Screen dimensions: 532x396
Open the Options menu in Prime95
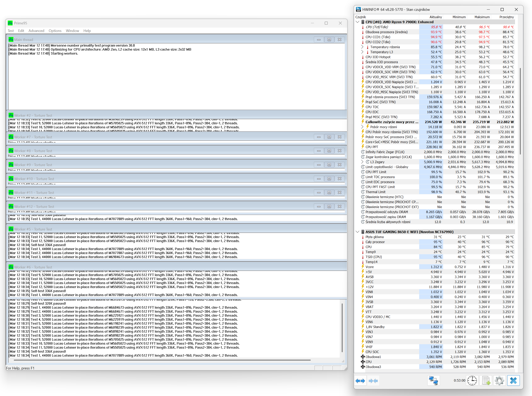tap(55, 31)
